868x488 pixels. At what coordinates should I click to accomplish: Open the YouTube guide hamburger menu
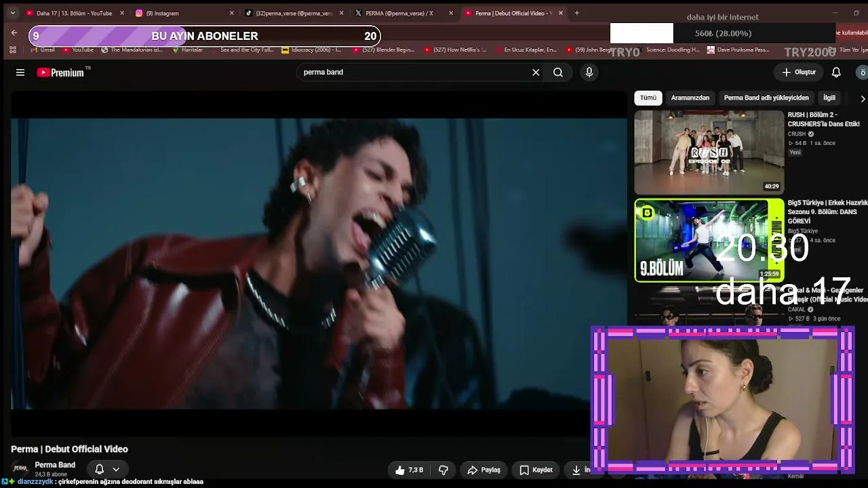(x=20, y=73)
